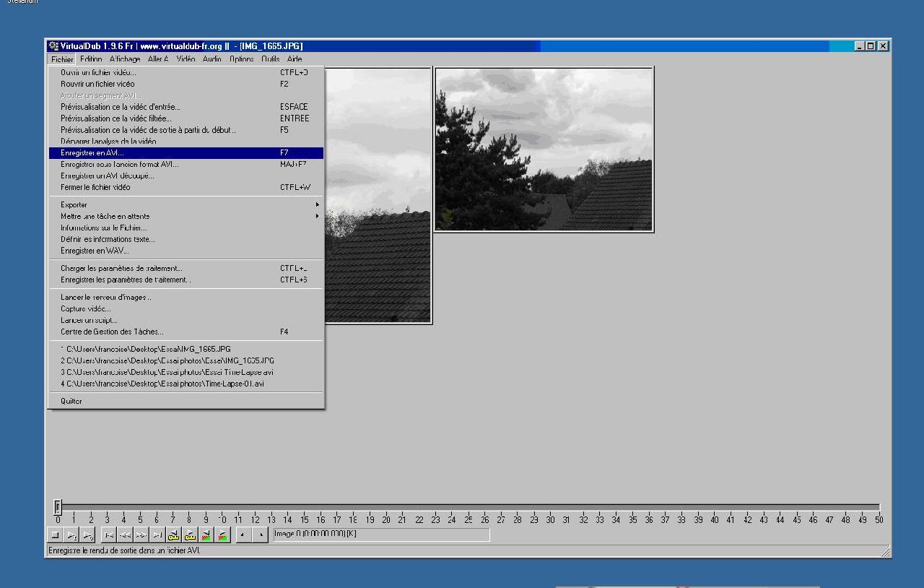
Task: Choose Démarrer l'analyse de la vidéo
Action: tap(186, 142)
